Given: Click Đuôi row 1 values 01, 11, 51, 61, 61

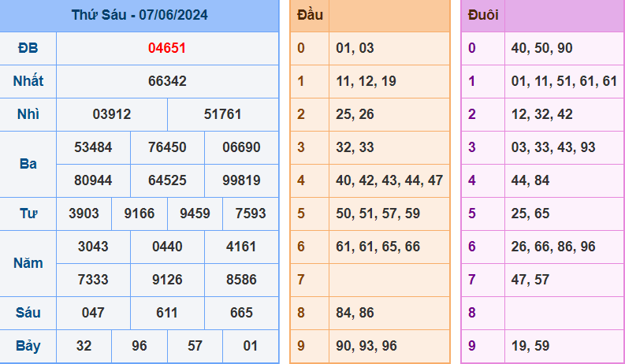Looking at the screenshot, I should (564, 81).
